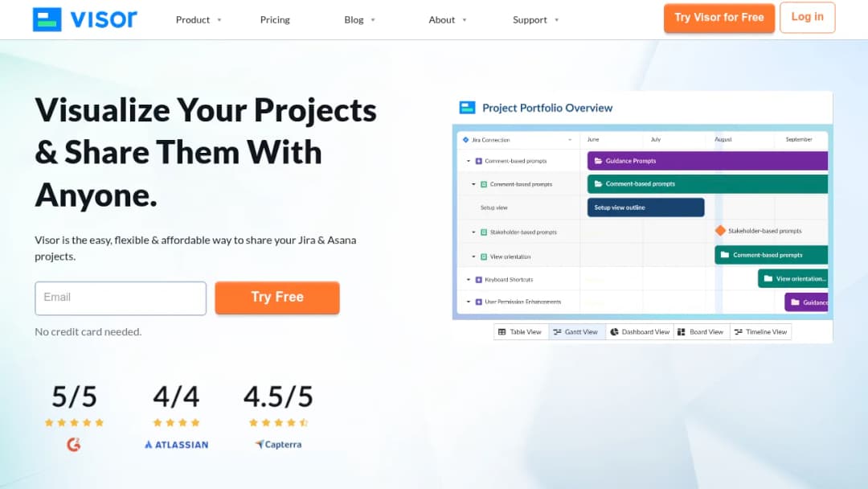
Task: Click the G2 logo under 5/5 rating
Action: [74, 444]
